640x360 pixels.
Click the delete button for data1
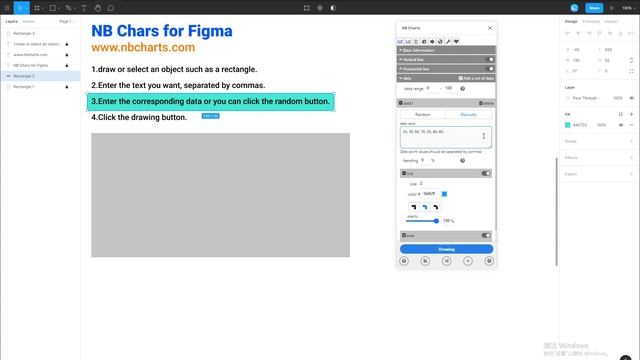coord(486,103)
